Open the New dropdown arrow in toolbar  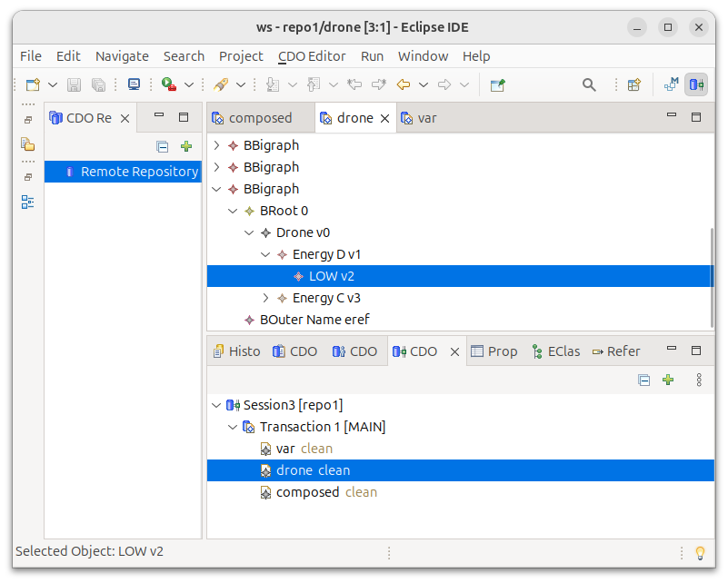point(53,84)
